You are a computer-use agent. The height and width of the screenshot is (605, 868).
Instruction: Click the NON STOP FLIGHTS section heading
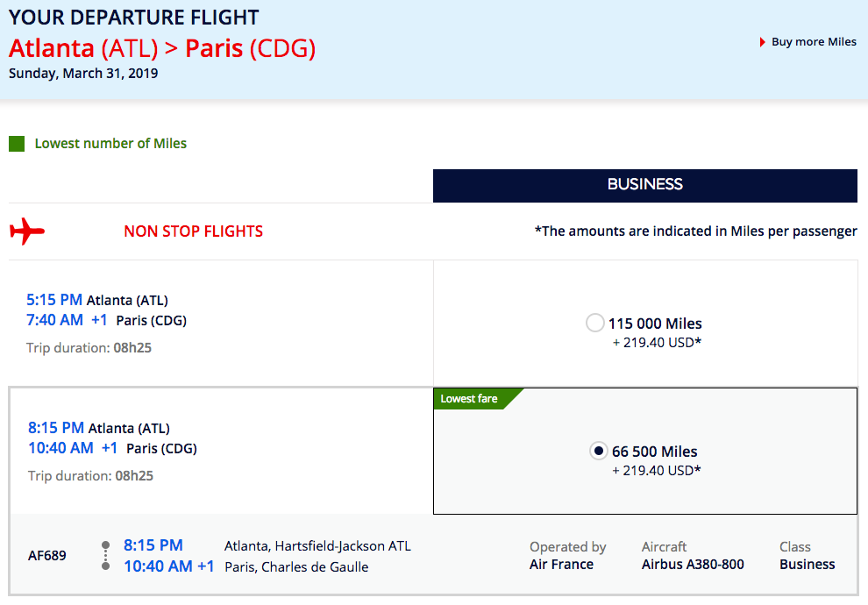[x=193, y=231]
